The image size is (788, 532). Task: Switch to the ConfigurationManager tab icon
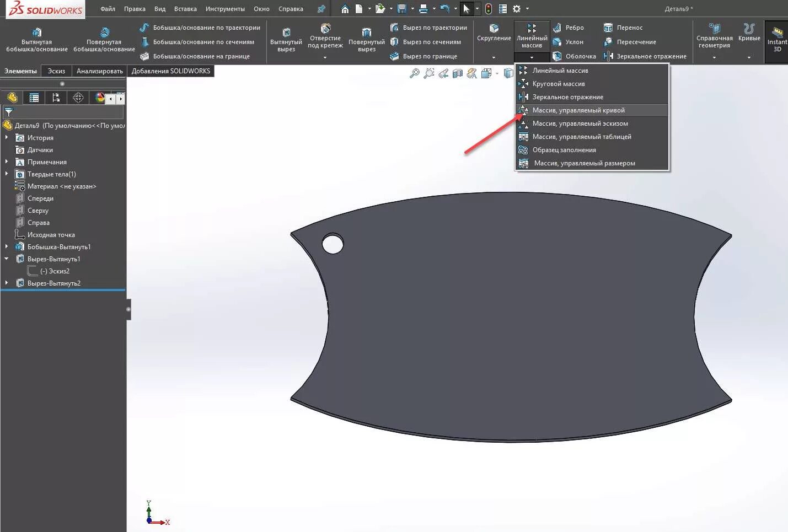coord(56,98)
